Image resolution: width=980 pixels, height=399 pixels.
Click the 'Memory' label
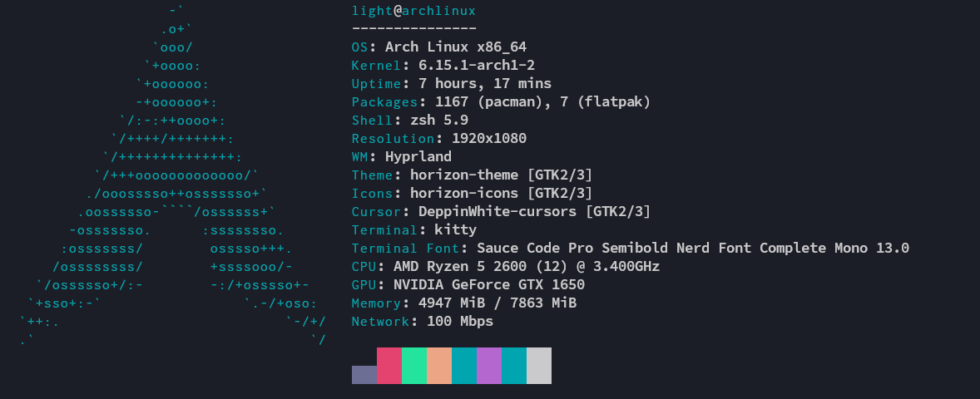[377, 303]
